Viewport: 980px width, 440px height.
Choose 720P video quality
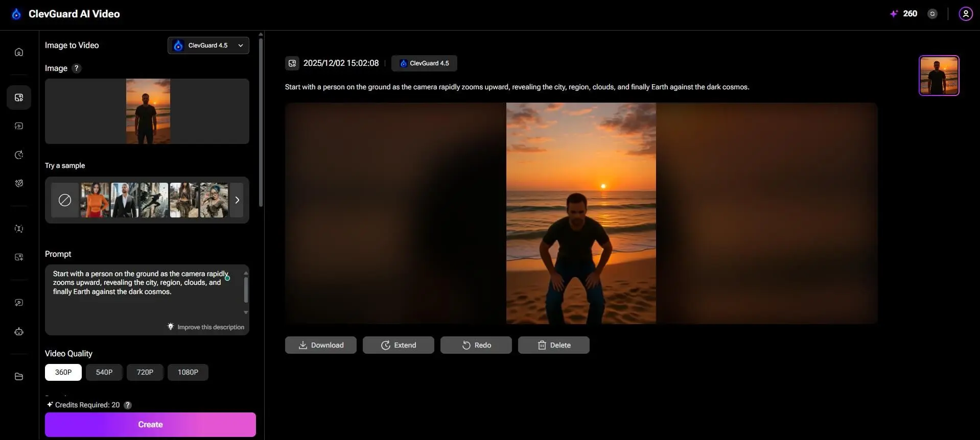(x=145, y=372)
